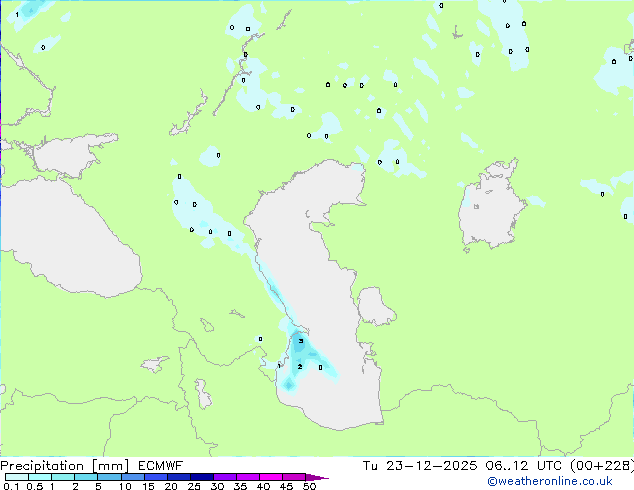Select the 10–15 mm legend swatch
This screenshot has height=490, width=634.
133,477
